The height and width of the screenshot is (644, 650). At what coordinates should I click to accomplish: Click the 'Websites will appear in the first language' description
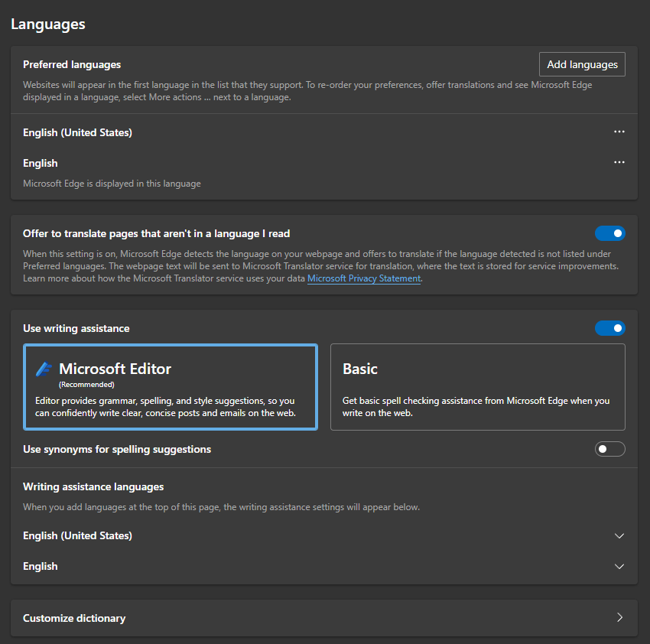(307, 91)
